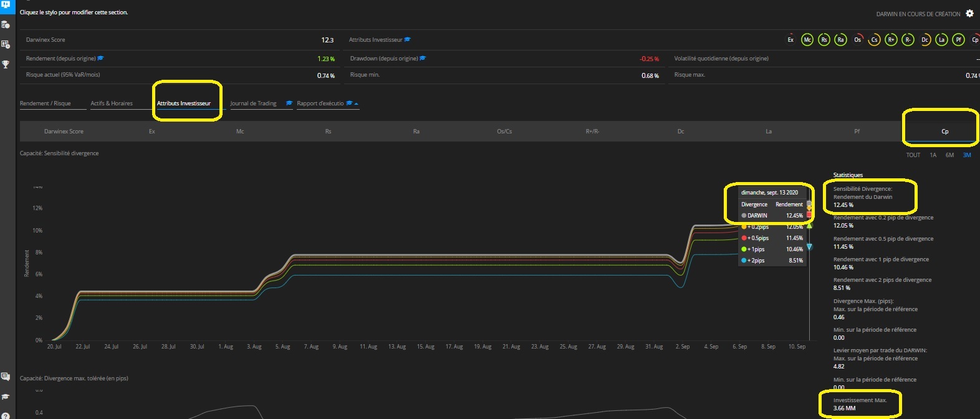Show TOUT time range on chart
980x419 pixels.
[x=913, y=155]
